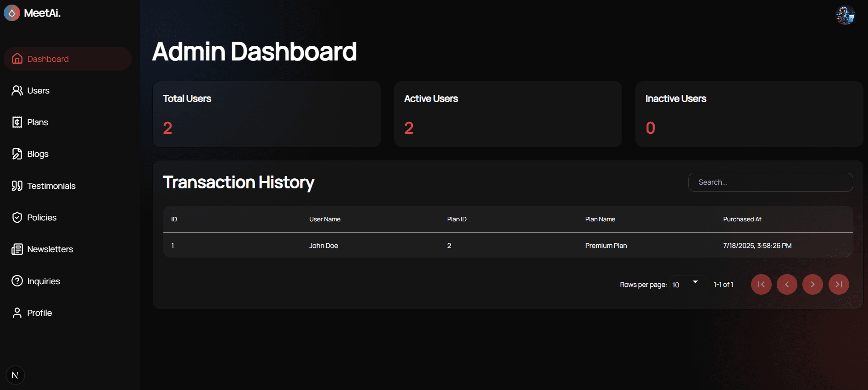
Task: Open the Plans section
Action: 37,122
